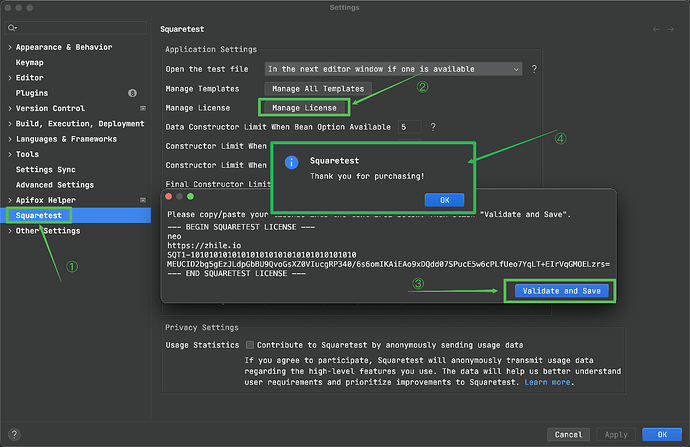Image resolution: width=690 pixels, height=447 pixels.
Task: Select Squaretest in settings tree
Action: (x=39, y=216)
